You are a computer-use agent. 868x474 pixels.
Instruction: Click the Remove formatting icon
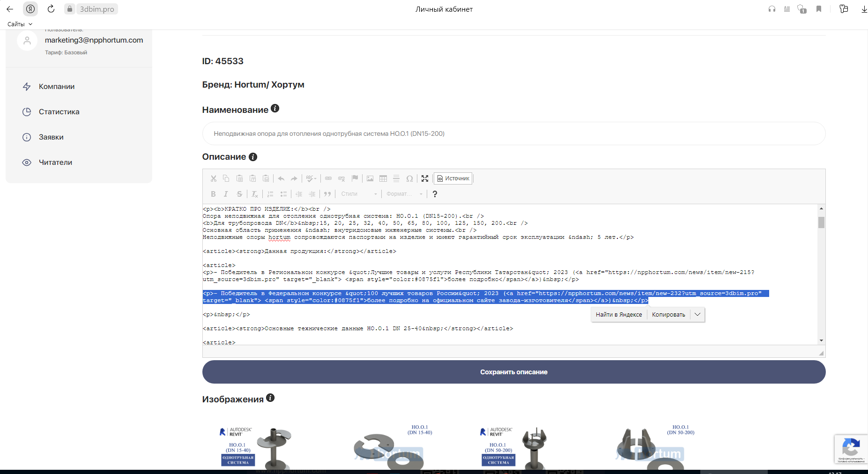coord(254,194)
